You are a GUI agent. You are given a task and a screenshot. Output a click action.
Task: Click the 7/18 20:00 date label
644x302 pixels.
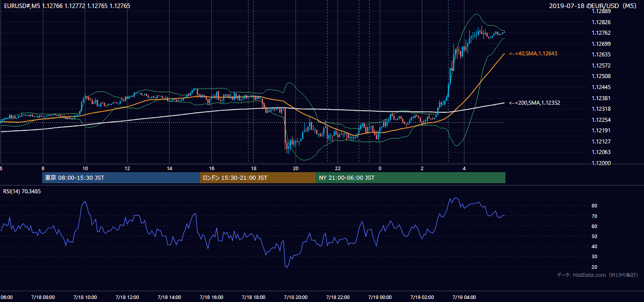pos(295,297)
